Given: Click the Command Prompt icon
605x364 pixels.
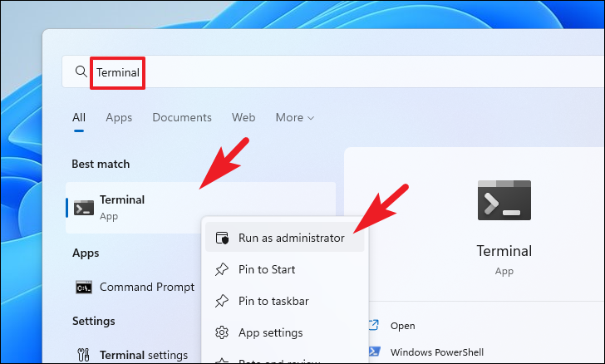Looking at the screenshot, I should pos(84,288).
